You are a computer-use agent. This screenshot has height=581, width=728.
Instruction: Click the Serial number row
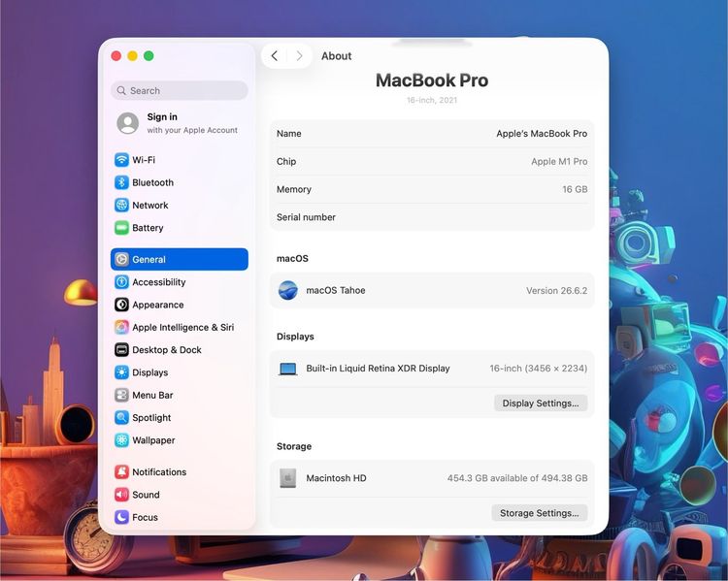(x=432, y=217)
